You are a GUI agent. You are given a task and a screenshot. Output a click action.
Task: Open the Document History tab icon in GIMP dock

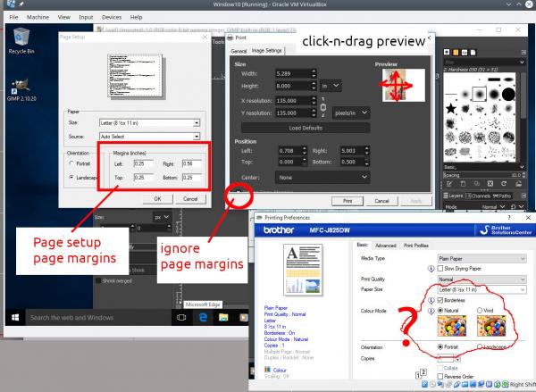click(x=473, y=53)
